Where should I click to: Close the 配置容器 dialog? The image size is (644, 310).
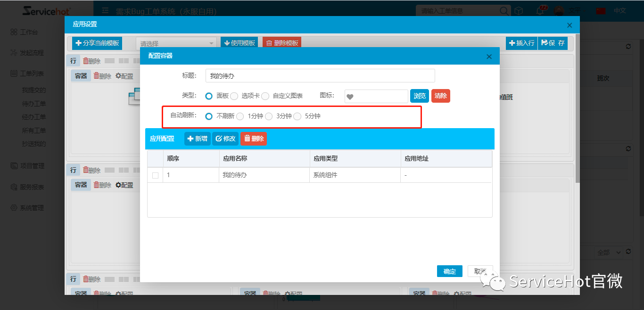coord(489,57)
